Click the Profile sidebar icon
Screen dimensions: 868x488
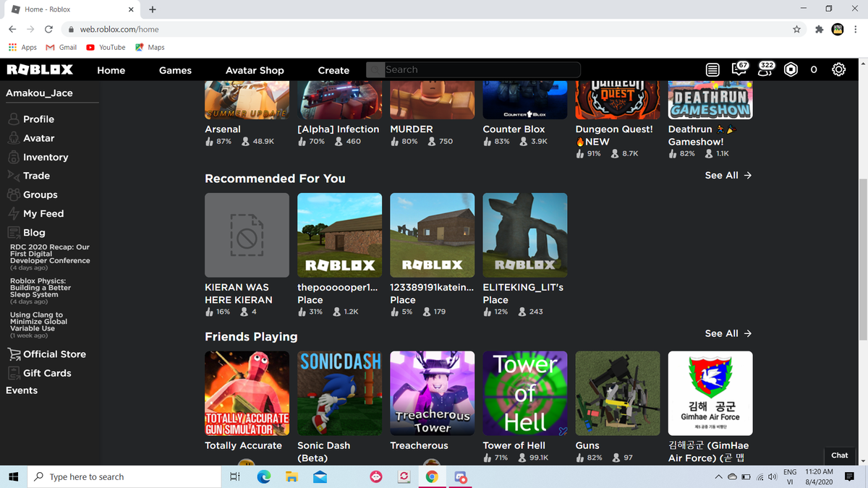click(x=13, y=119)
